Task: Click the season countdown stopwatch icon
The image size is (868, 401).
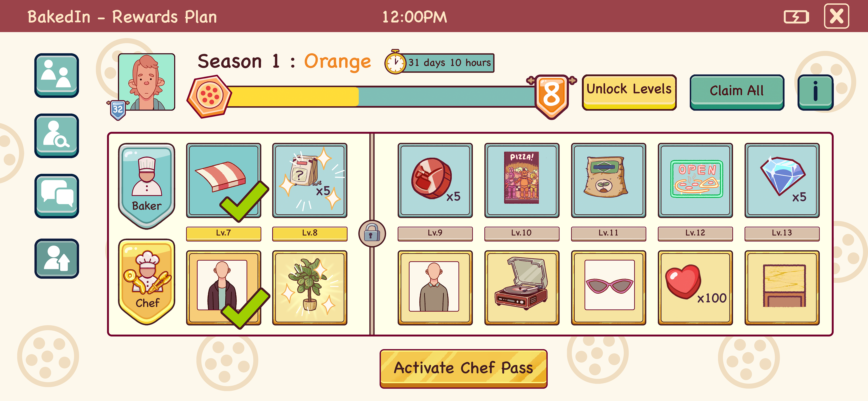Action: pos(395,62)
